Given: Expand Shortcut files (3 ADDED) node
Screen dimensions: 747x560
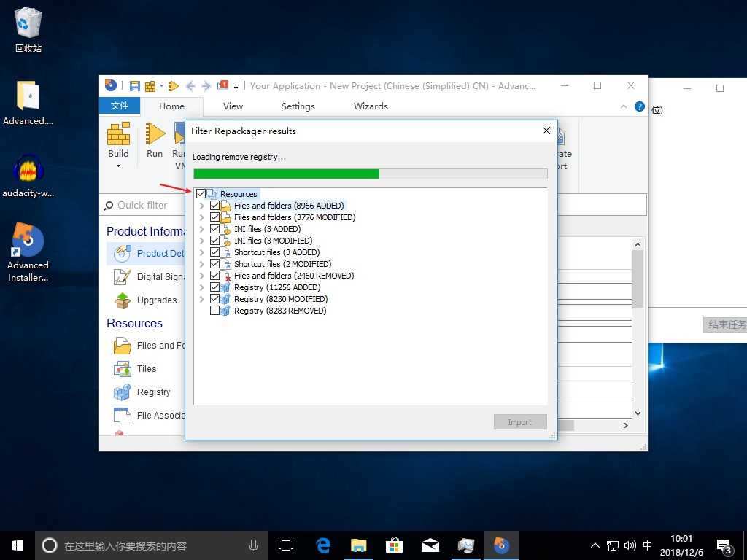Looking at the screenshot, I should coord(202,252).
